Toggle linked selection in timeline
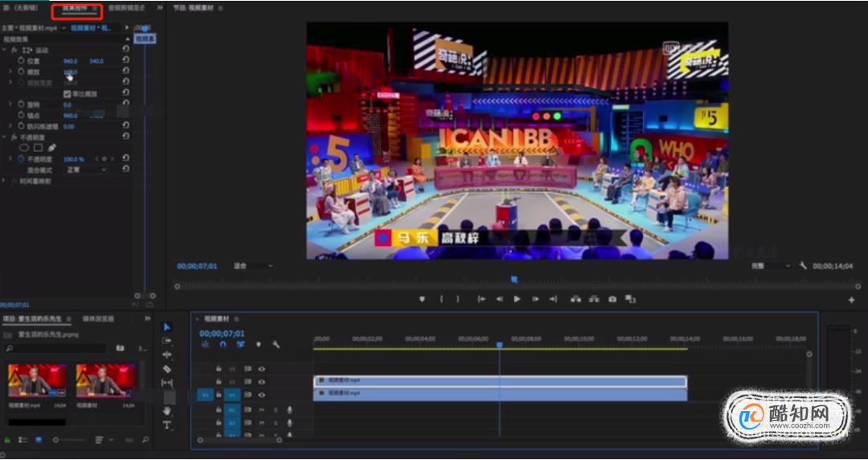 [240, 344]
